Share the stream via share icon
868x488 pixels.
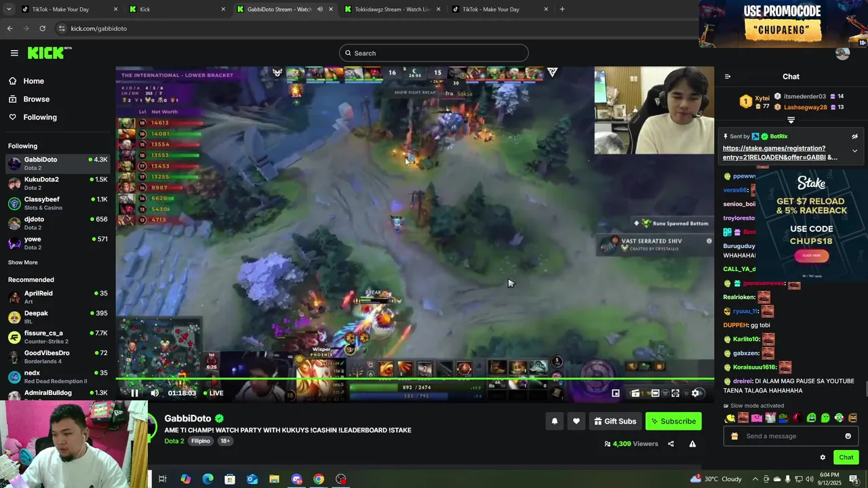pos(671,444)
